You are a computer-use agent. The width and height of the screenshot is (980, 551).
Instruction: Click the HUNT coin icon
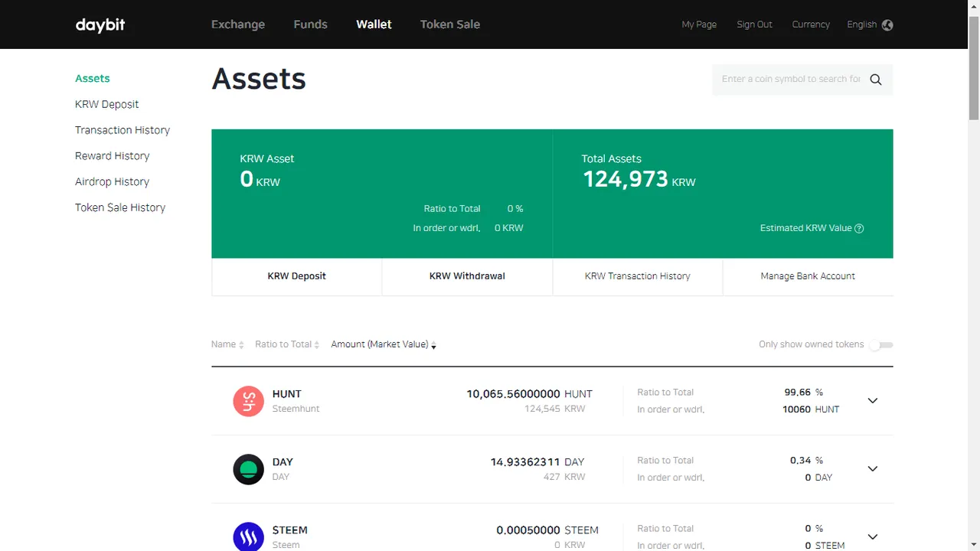[248, 401]
